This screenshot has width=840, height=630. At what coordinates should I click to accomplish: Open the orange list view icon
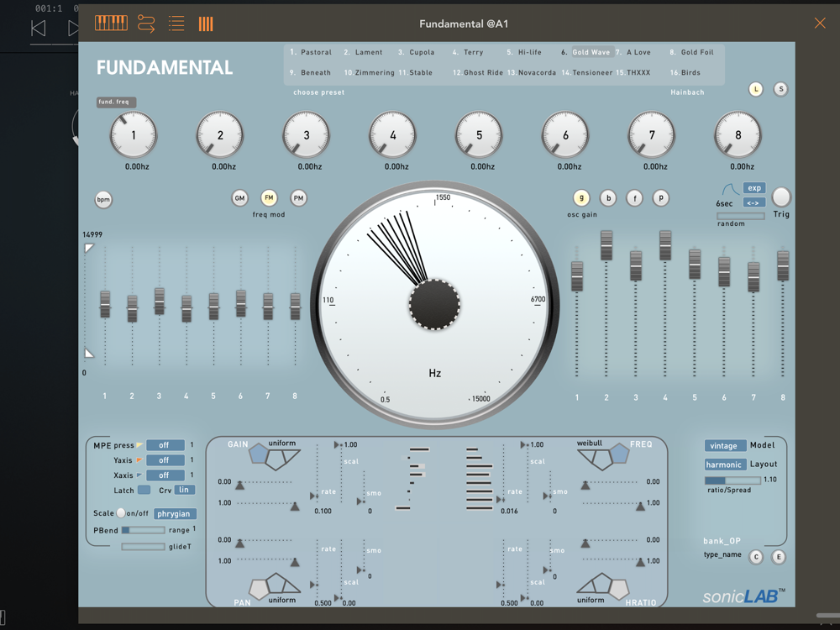(176, 24)
